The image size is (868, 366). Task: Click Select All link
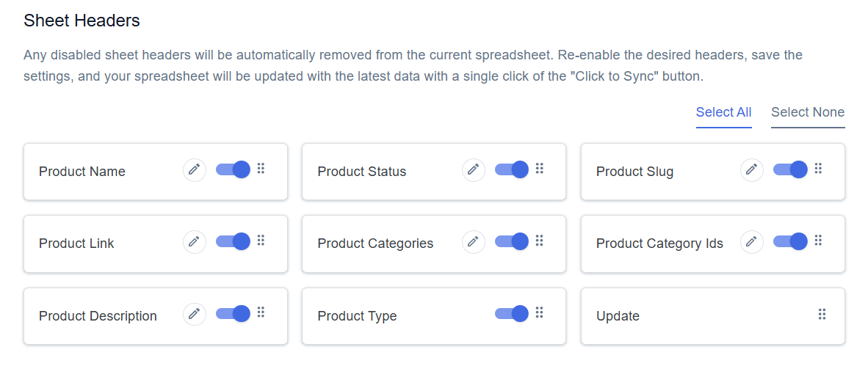(x=723, y=113)
